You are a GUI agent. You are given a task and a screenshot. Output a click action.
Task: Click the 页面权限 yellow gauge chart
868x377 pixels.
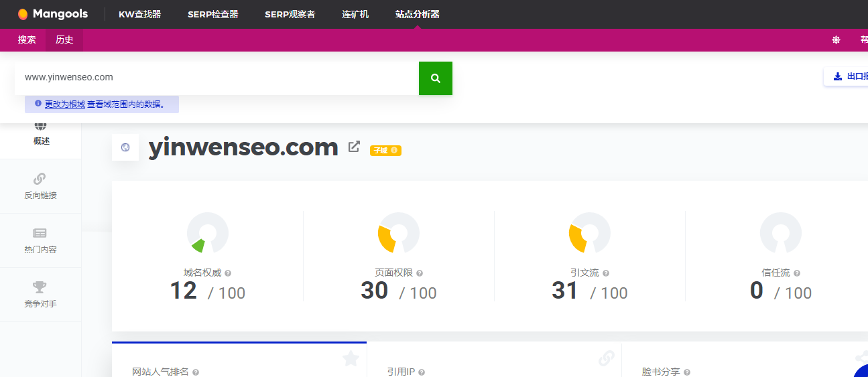coord(399,233)
